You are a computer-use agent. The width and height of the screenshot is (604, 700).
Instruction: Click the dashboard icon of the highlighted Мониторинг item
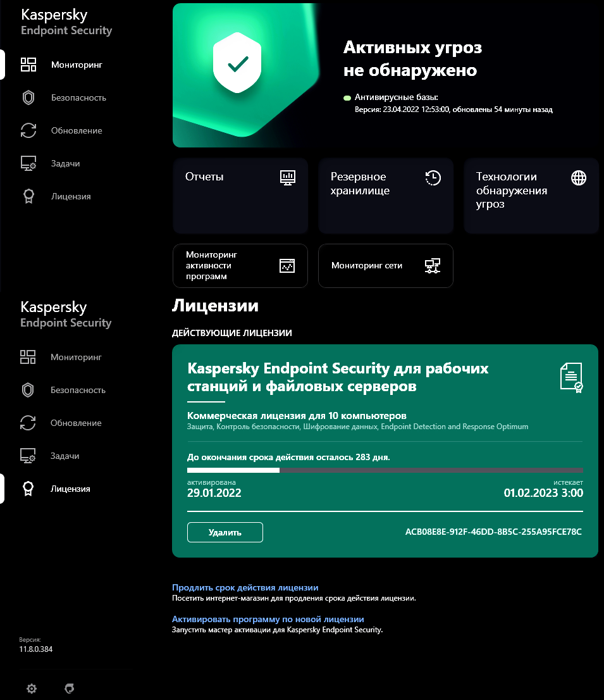[28, 65]
